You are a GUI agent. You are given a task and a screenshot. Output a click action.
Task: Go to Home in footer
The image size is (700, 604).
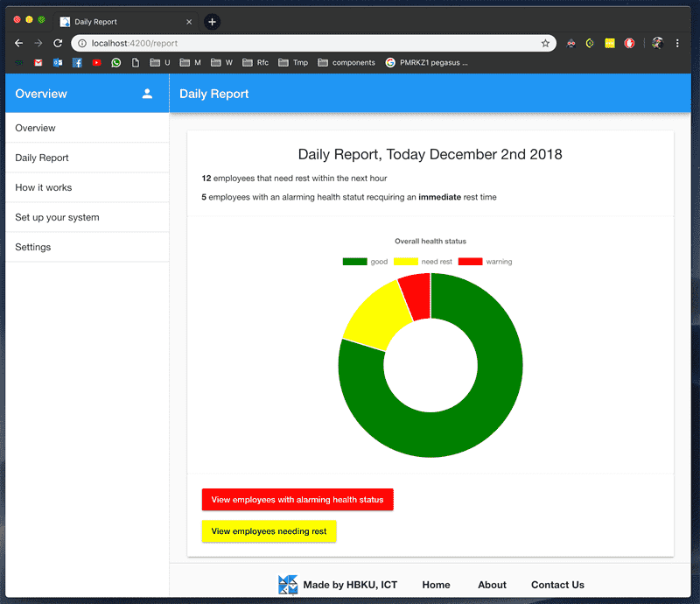click(x=436, y=585)
